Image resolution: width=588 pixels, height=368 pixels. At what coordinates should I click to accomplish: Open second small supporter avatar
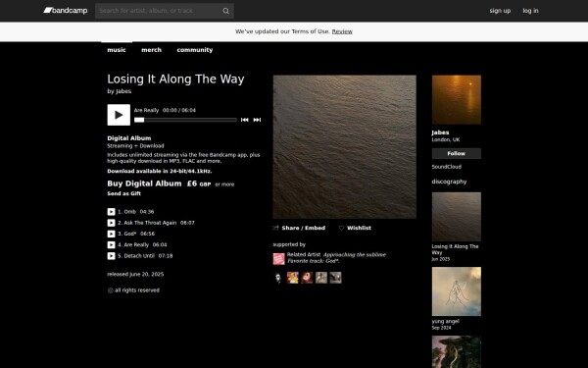click(293, 278)
